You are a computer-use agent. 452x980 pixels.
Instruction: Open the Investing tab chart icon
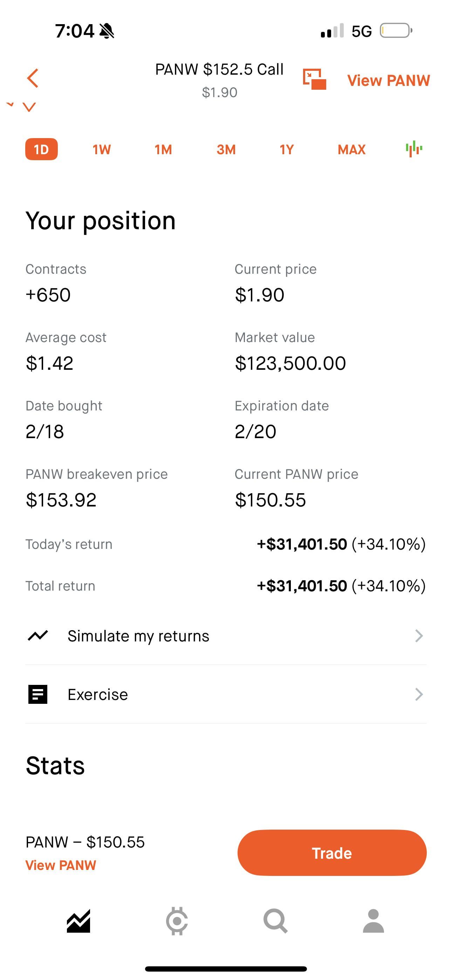coord(78,921)
